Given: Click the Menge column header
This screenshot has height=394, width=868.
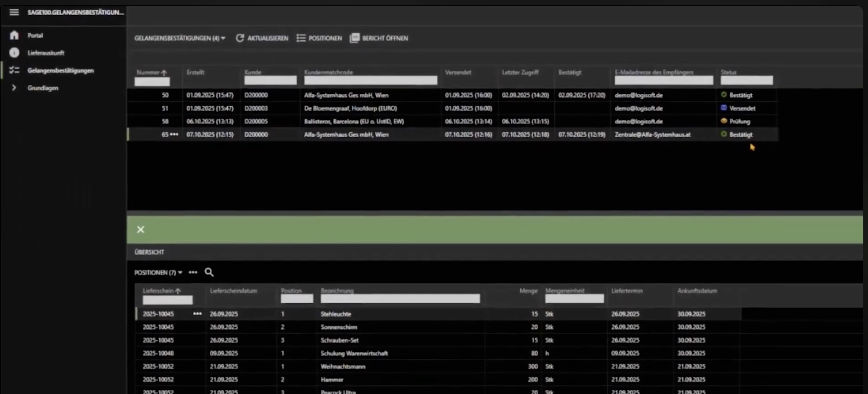Looking at the screenshot, I should (x=528, y=291).
